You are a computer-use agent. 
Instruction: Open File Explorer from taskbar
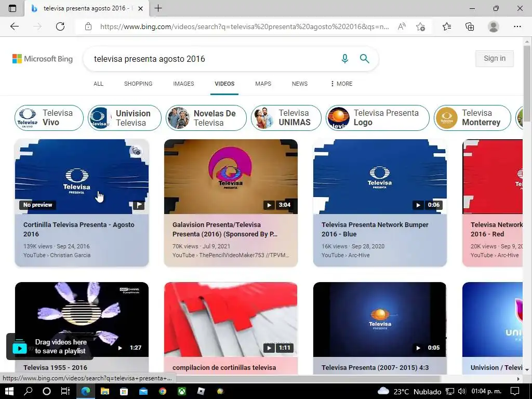point(105,391)
